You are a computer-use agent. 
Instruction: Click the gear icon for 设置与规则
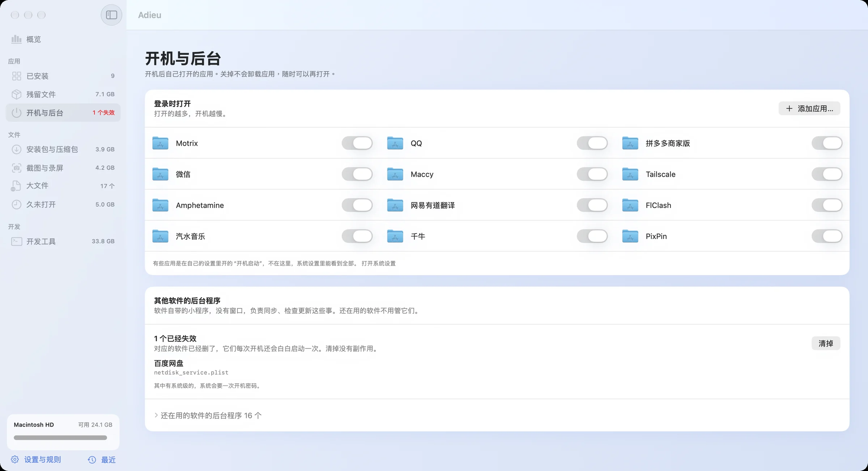[15, 459]
